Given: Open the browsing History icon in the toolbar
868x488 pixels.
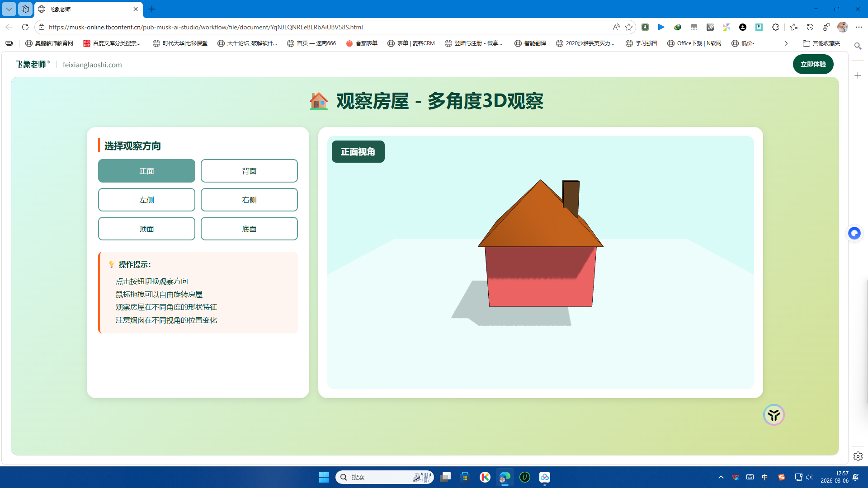Looking at the screenshot, I should 810,27.
